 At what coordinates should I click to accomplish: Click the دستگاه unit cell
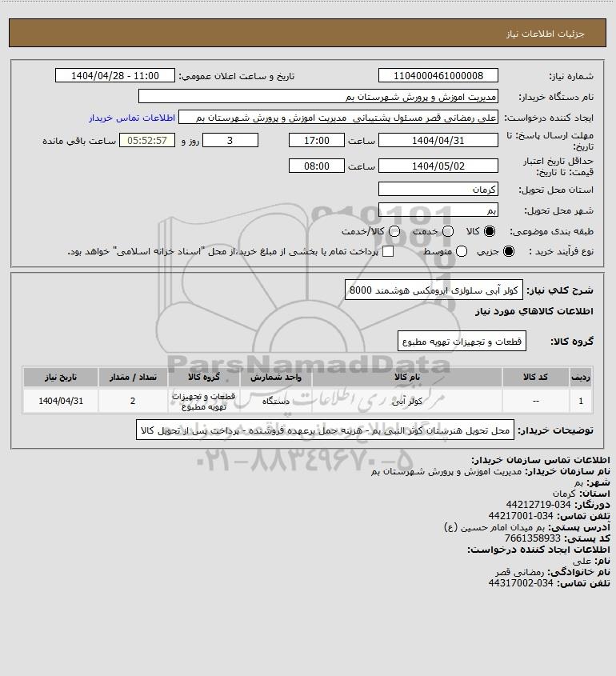276,401
